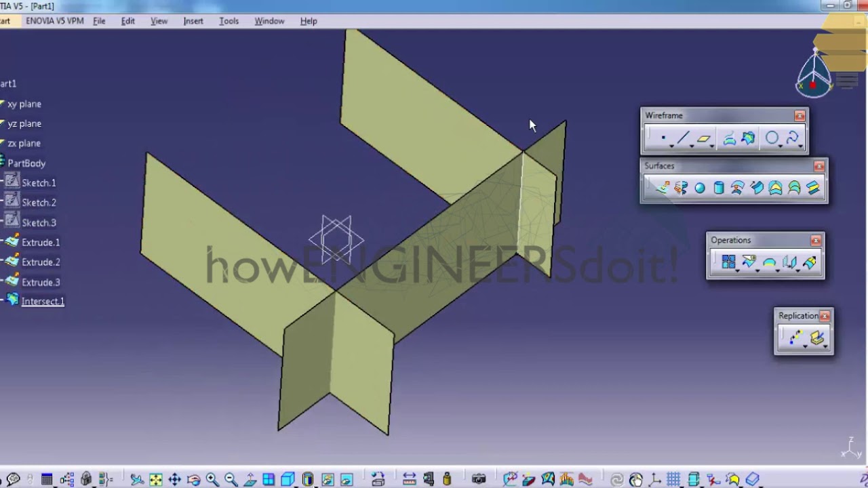Select the Cylinder surface tool
The height and width of the screenshot is (488, 868).
click(719, 188)
